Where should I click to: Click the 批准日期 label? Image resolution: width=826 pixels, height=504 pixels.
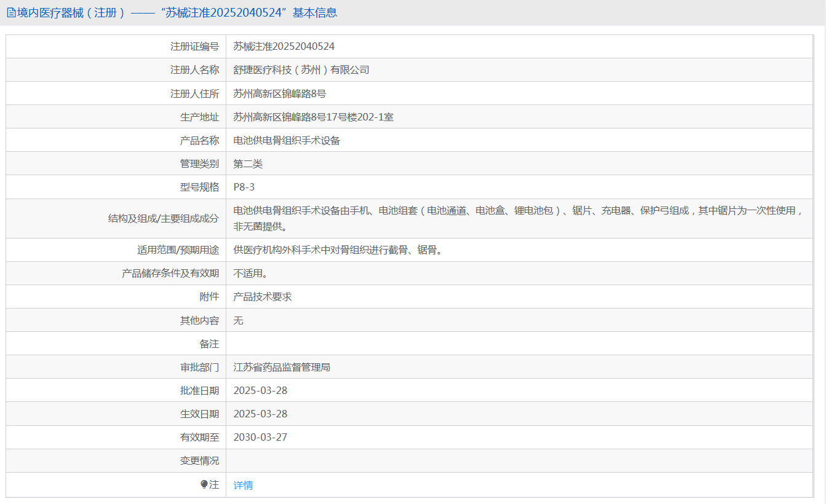pyautogui.click(x=199, y=390)
